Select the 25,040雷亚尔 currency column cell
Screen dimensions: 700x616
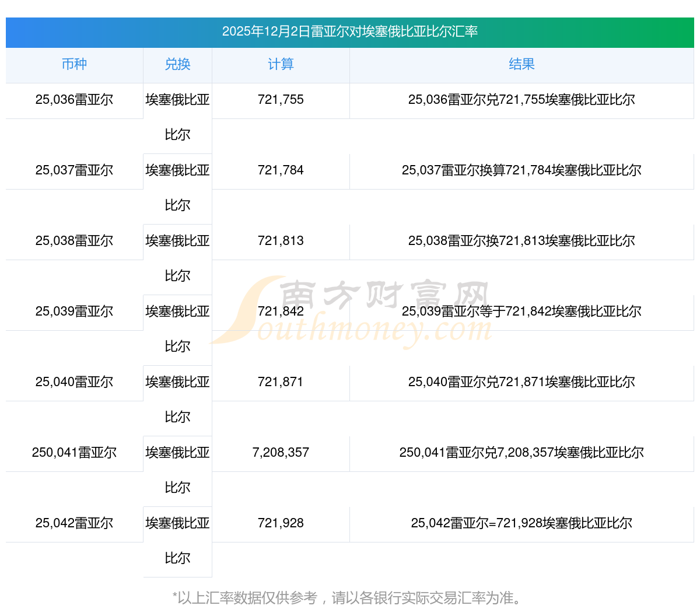(74, 382)
